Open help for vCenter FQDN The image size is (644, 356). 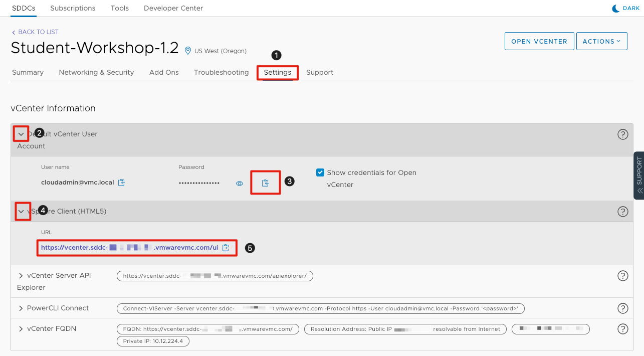[x=622, y=329]
